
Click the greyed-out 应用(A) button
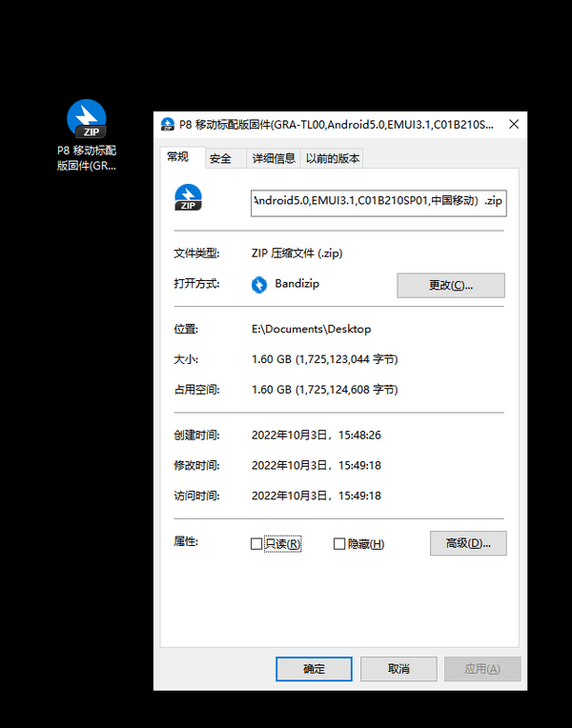click(482, 669)
